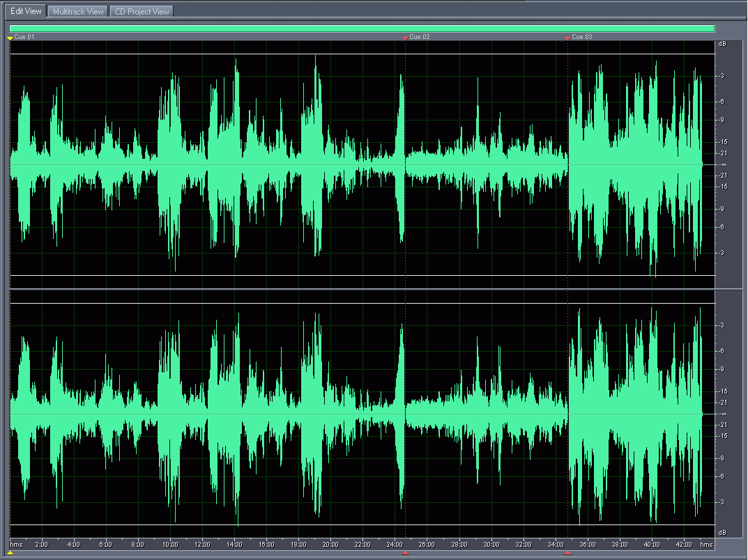Click the red Cue 03 triangle below time ruler
The image size is (748, 560).
click(x=567, y=553)
